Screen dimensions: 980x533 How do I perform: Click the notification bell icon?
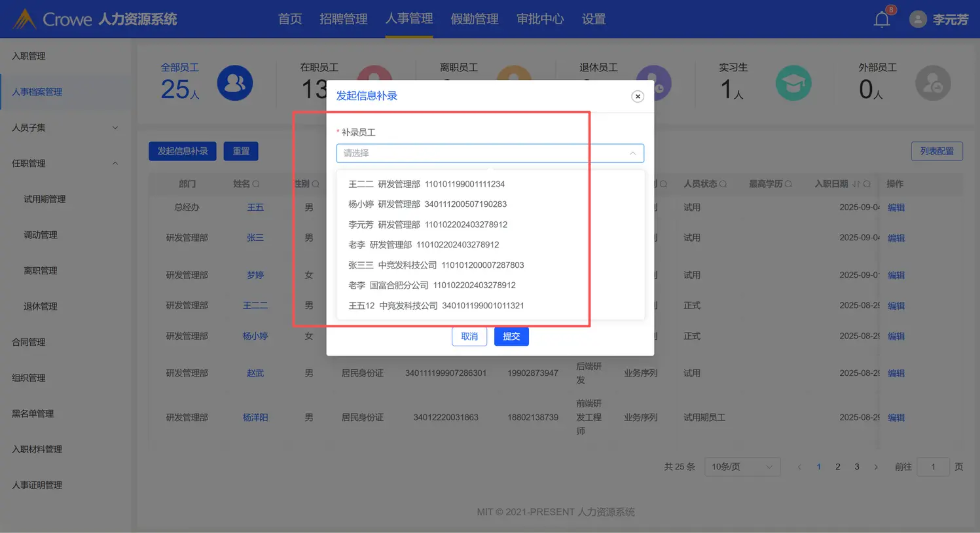coord(882,19)
